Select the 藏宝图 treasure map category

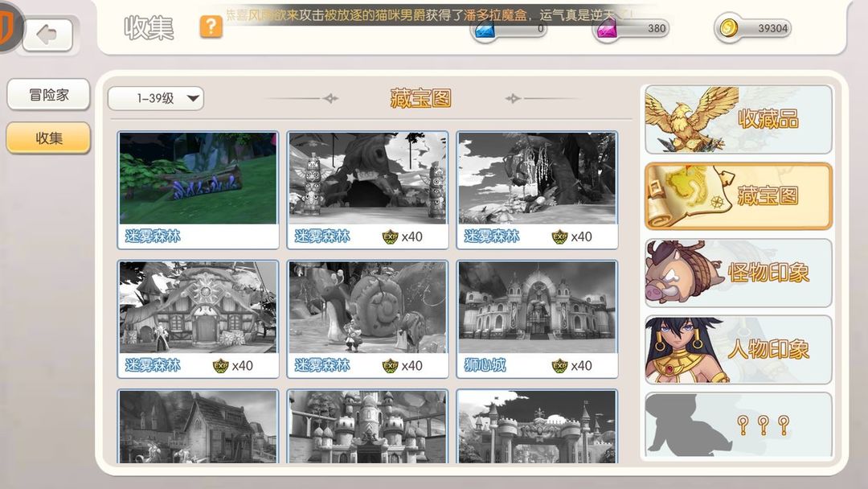tap(738, 196)
